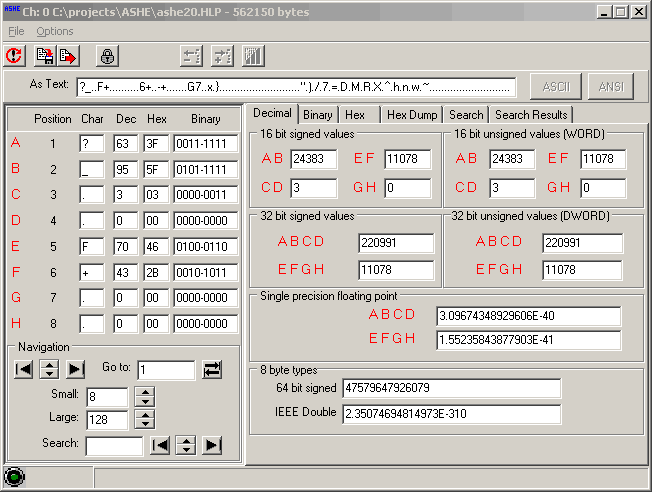Screen dimensions: 652x492
Task: Click the Search text field in Navigation
Action: pyautogui.click(x=114, y=446)
